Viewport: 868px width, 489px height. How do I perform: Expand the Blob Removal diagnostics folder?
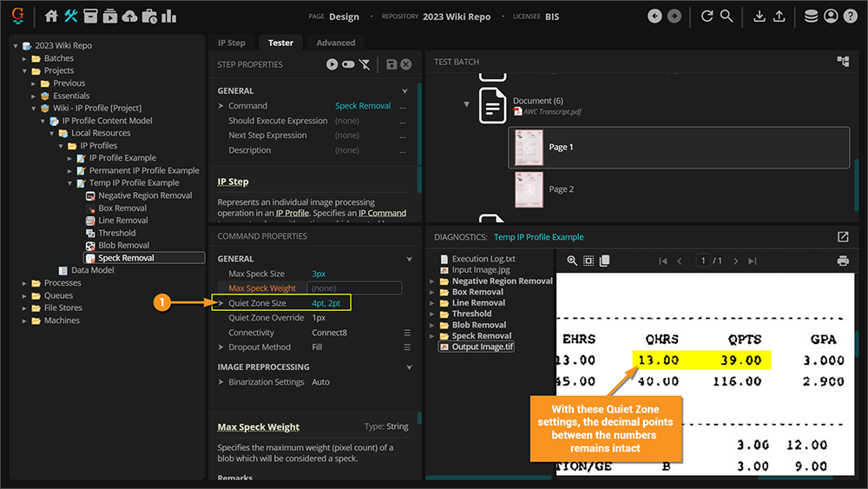click(x=433, y=325)
